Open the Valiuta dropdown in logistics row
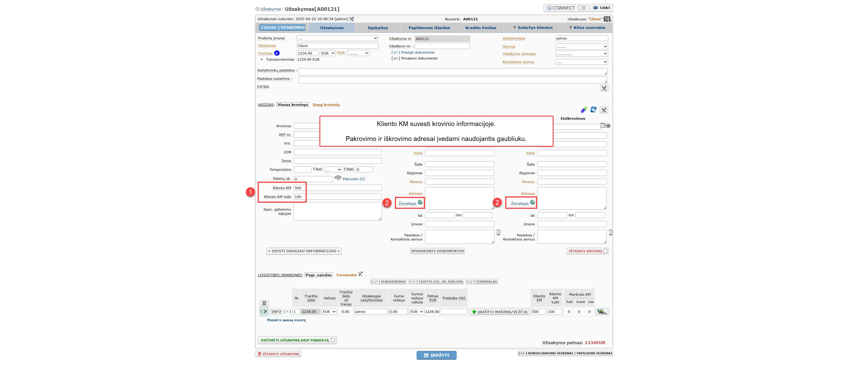This screenshot has width=868, height=369. 329,312
